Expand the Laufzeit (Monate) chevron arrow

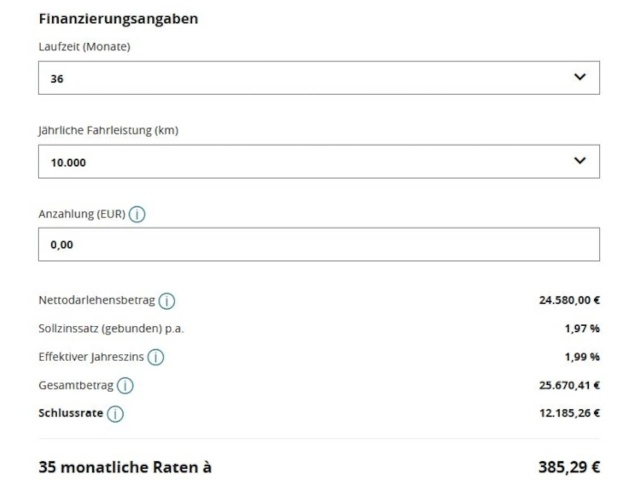(580, 77)
